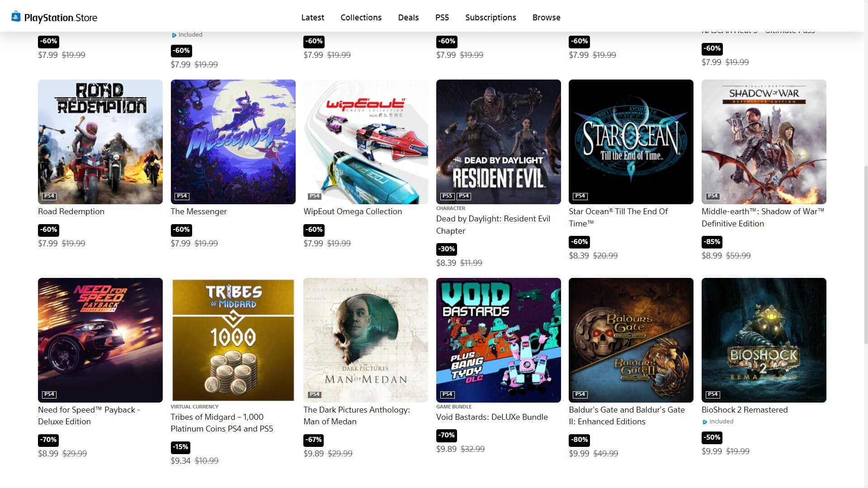Open the Void Bastards: DeLUXe Bundle title link
The width and height of the screenshot is (868, 488).
492,417
